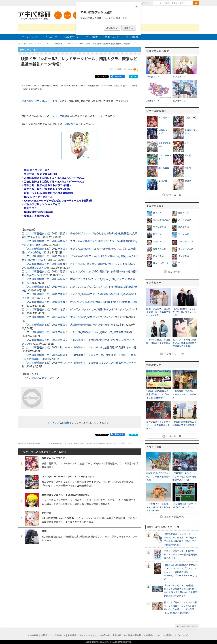This screenshot has width=217, height=644.
Task: Open the 金色のガッシュベル！！ game thumbnail
Action: [32, 500]
